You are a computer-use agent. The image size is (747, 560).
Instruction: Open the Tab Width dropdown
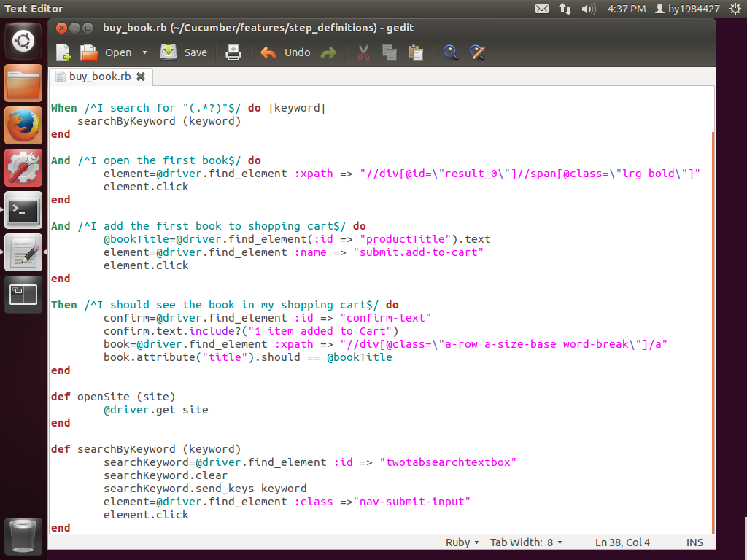[x=526, y=542]
